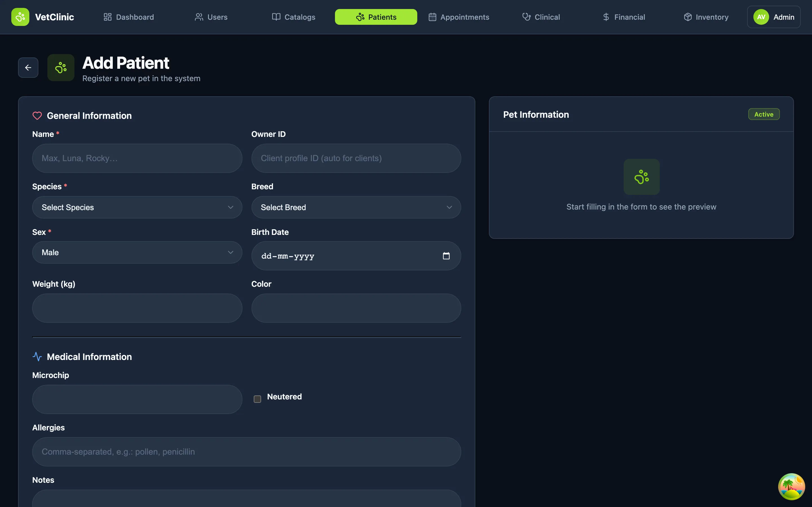Check the Neutered checkbox

pos(257,399)
